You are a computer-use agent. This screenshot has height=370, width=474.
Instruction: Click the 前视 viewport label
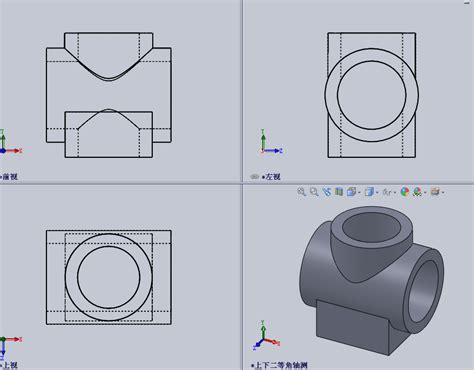(x=9, y=177)
